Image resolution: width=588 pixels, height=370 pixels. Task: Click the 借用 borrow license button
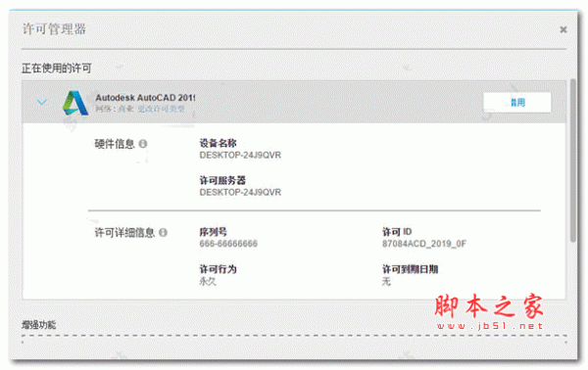point(516,102)
